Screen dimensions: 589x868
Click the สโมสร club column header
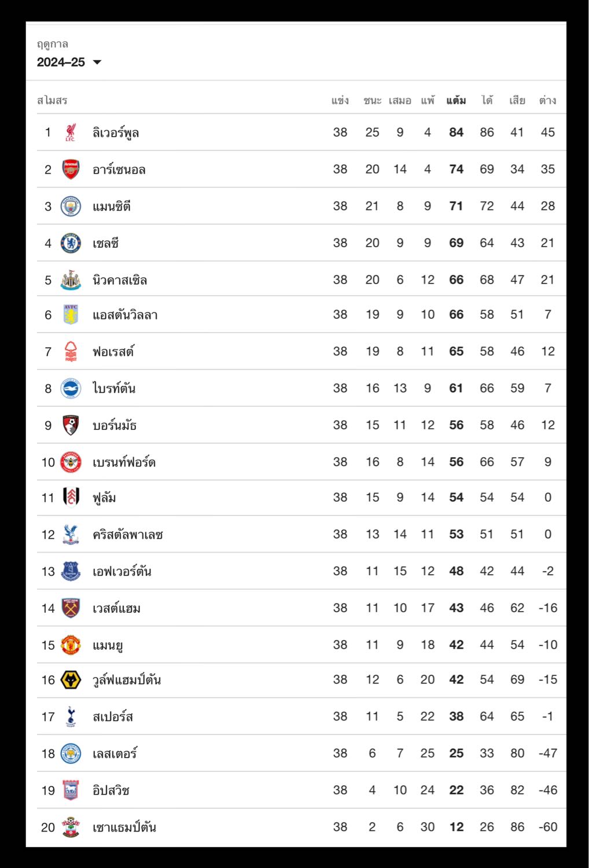52,100
